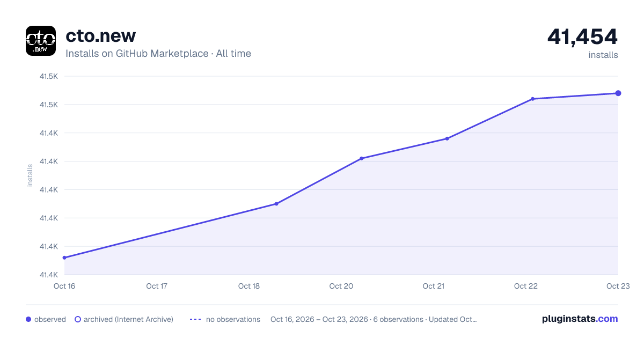Click the Oct 22 axis label
The width and height of the screenshot is (644, 338).
(x=525, y=286)
